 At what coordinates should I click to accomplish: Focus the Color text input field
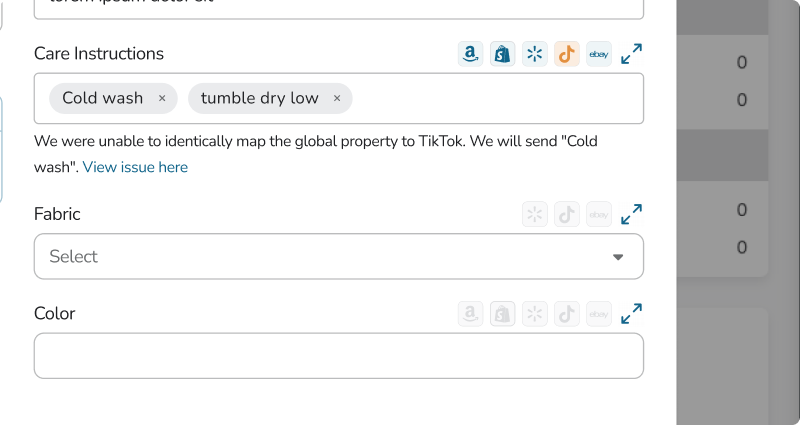tap(339, 356)
